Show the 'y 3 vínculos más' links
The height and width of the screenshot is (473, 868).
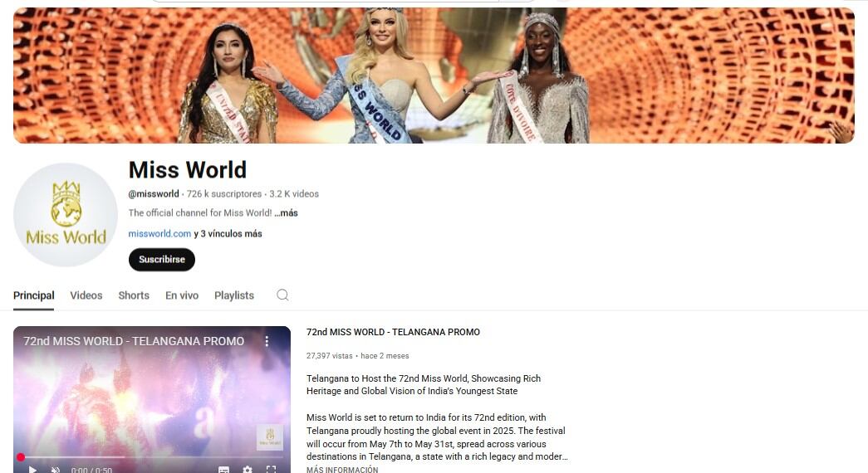tap(228, 233)
